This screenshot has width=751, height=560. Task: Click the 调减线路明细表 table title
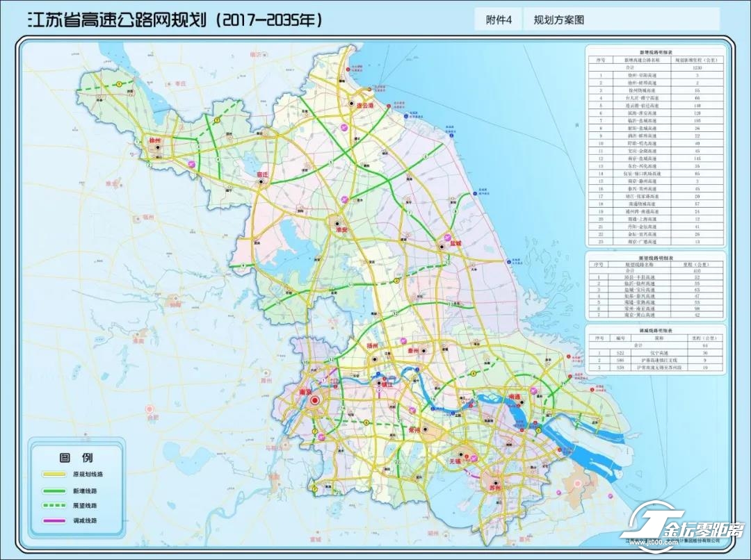pos(656,331)
